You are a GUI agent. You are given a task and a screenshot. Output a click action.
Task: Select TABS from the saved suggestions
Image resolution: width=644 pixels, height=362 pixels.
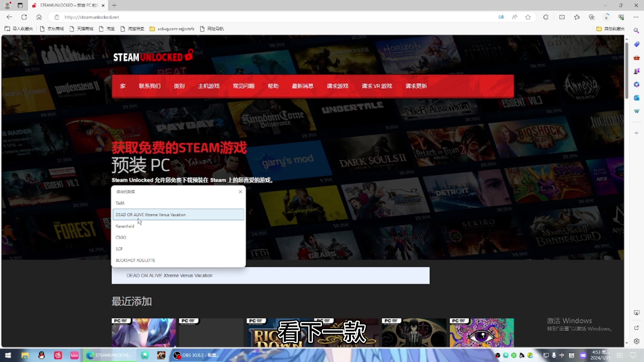click(178, 203)
